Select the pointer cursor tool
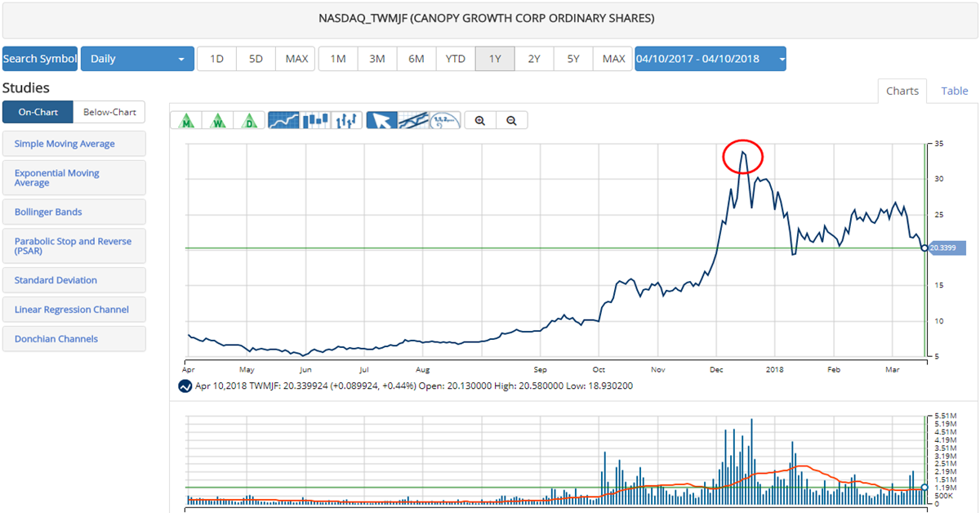This screenshot has height=513, width=980. pos(381,120)
